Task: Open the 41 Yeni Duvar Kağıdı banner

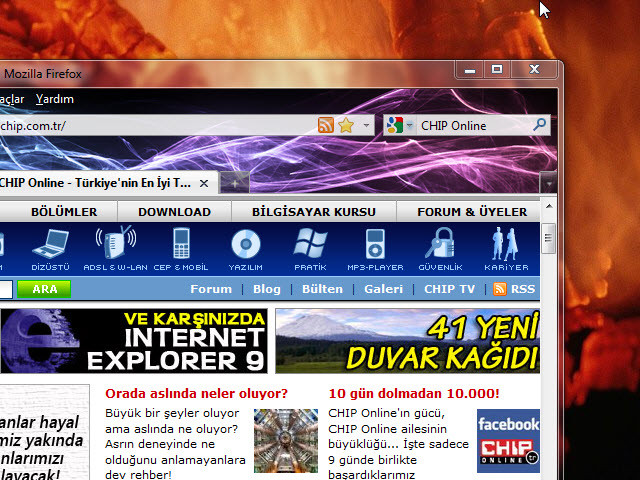Action: [x=407, y=341]
